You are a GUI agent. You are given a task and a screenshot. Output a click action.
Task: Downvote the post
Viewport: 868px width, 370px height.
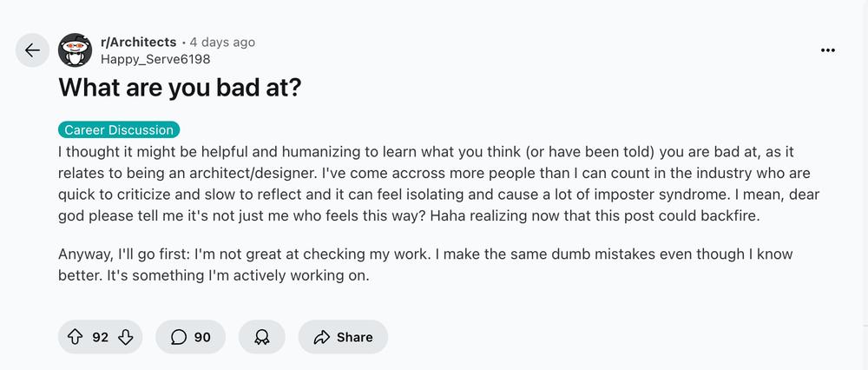pyautogui.click(x=126, y=337)
